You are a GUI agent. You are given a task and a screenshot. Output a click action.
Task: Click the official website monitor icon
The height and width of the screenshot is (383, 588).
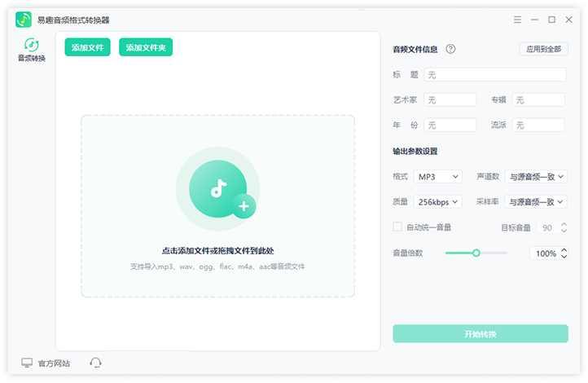(x=27, y=363)
